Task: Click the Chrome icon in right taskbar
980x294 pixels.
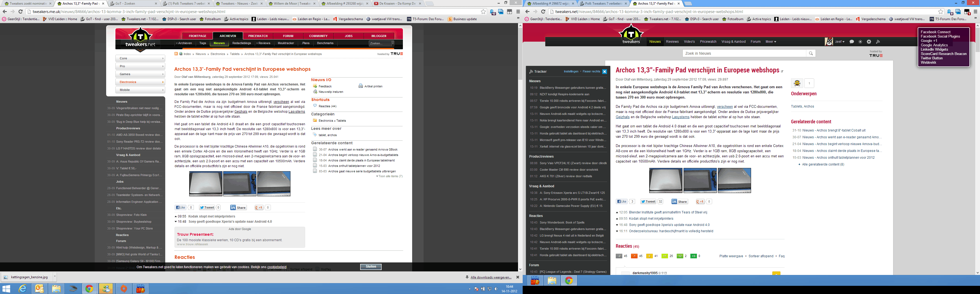Action: (x=569, y=281)
